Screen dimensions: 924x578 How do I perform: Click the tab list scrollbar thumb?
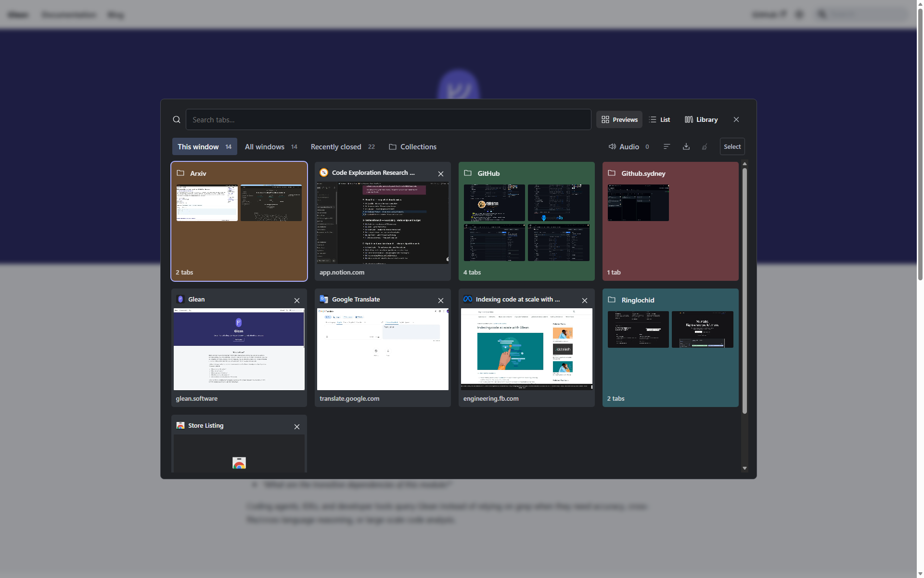pos(744,291)
